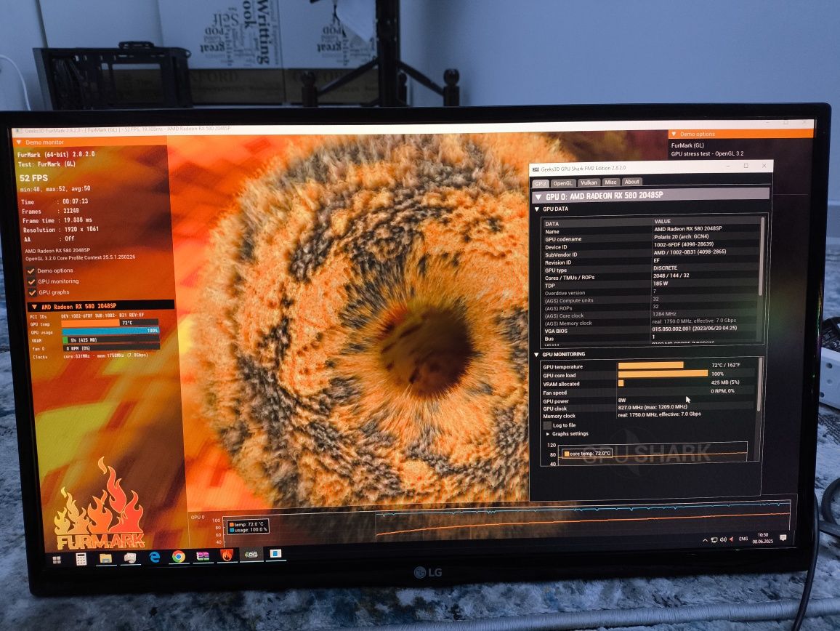Screen dimensions: 840x631
Task: Click the Polaris 20 (arch: GCN4) value
Action: tap(681, 236)
